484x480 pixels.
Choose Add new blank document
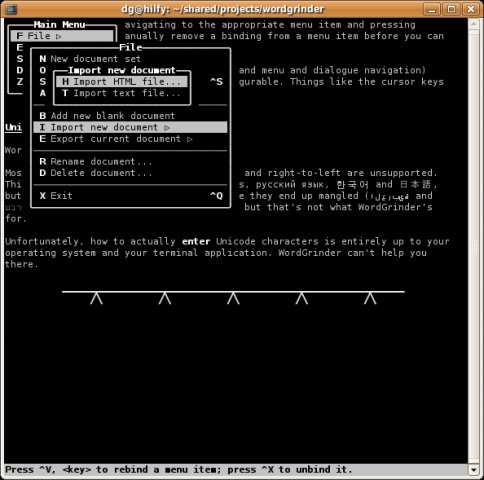pos(107,116)
